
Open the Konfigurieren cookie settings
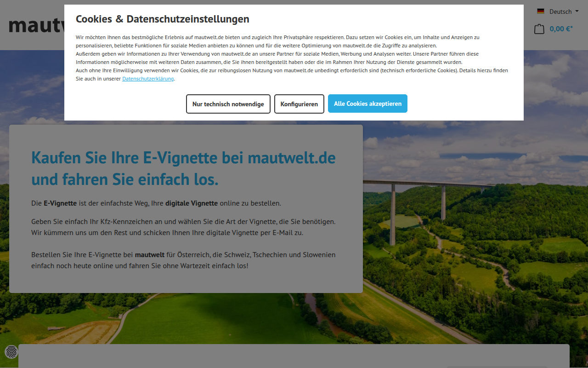pos(299,104)
